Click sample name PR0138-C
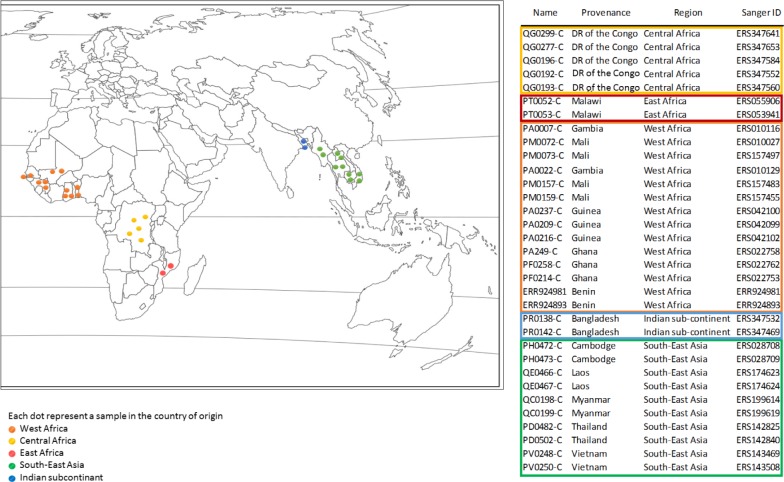This screenshot has width=784, height=482. coord(542,318)
